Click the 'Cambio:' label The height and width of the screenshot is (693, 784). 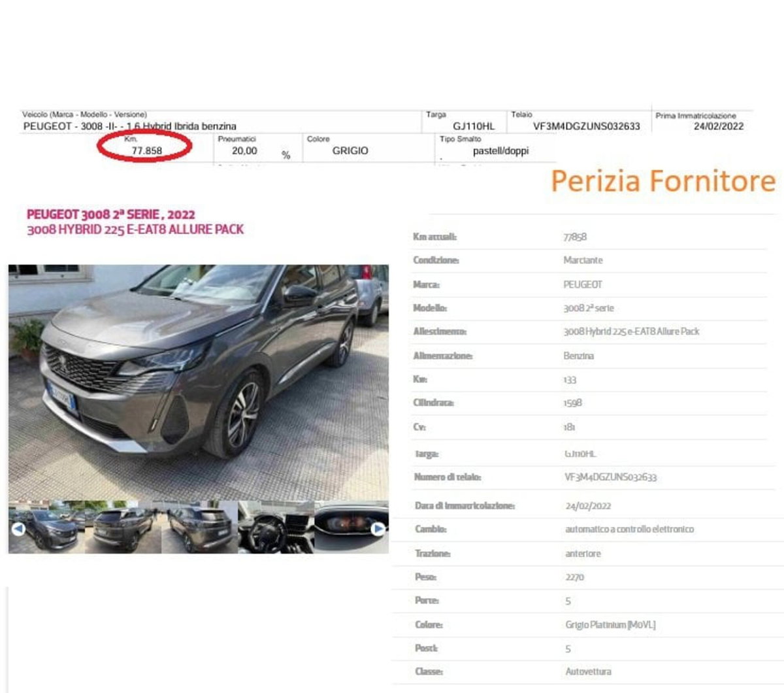coord(431,529)
